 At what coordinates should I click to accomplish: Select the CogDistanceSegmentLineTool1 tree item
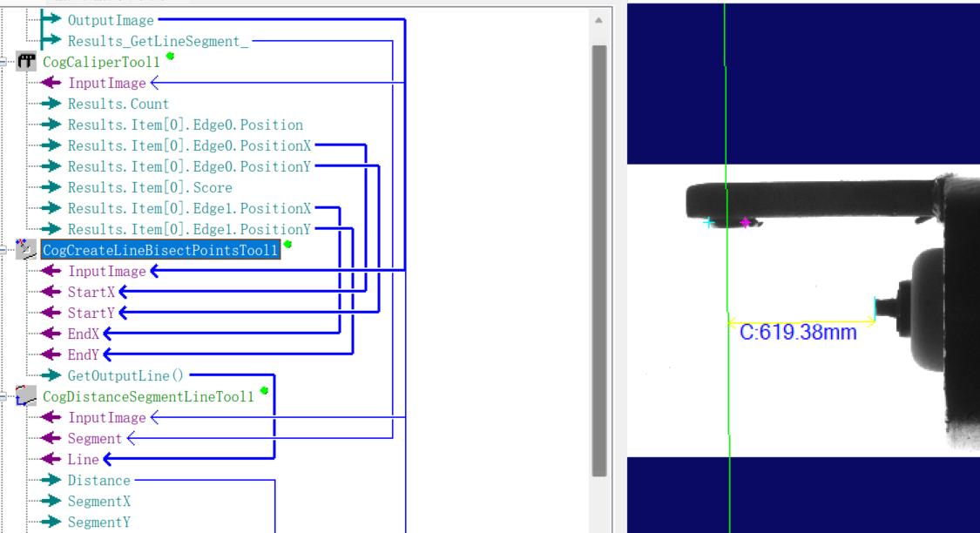(149, 397)
